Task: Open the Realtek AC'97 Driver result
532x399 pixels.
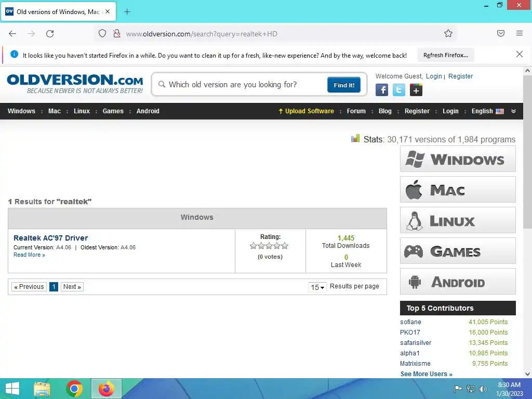Action: [x=50, y=238]
